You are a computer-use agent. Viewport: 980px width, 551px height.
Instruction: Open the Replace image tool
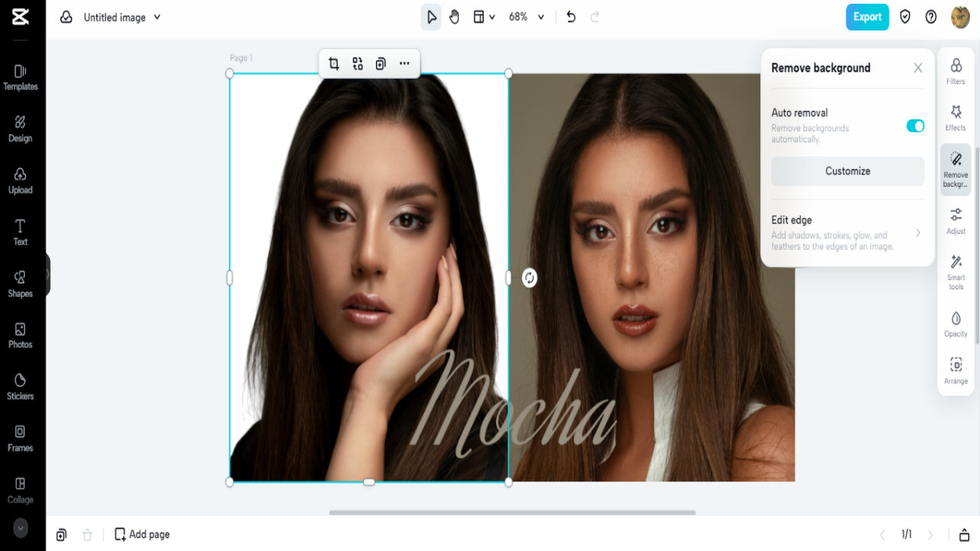coord(358,64)
